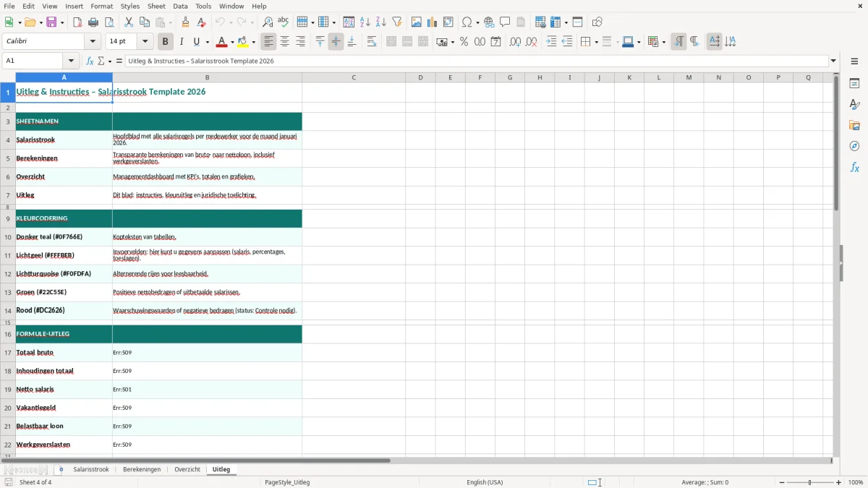Expand the Name Box dropdown
Image resolution: width=868 pixels, height=488 pixels.
pyautogui.click(x=71, y=61)
